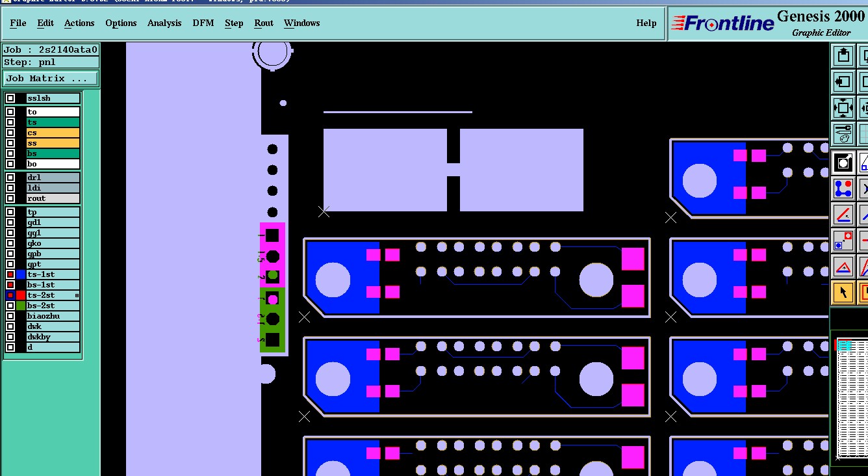
Task: Select the dwk layer name
Action: (x=53, y=326)
